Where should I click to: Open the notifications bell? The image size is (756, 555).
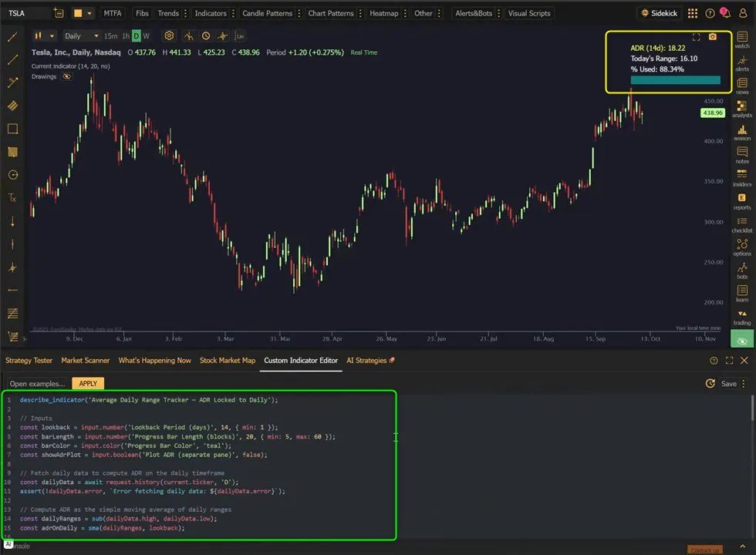coord(725,13)
